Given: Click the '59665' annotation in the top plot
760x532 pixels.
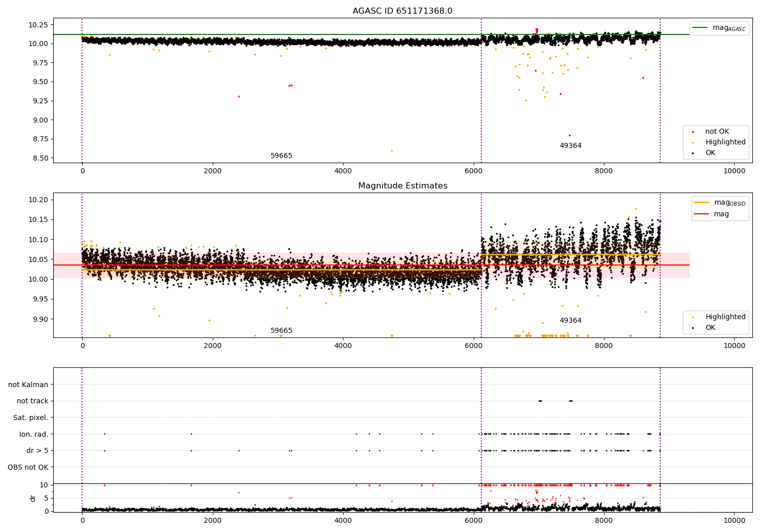Looking at the screenshot, I should [x=281, y=156].
